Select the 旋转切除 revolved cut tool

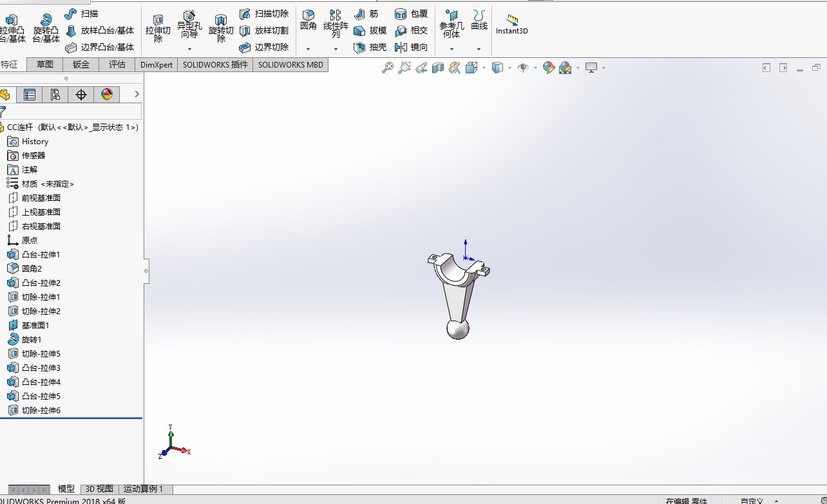221,28
